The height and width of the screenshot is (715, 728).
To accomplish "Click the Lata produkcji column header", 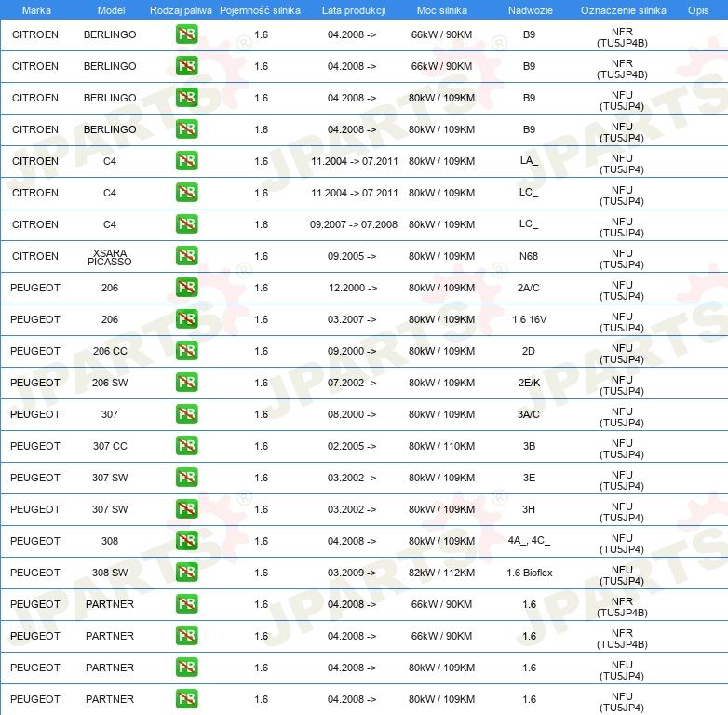I will [354, 10].
